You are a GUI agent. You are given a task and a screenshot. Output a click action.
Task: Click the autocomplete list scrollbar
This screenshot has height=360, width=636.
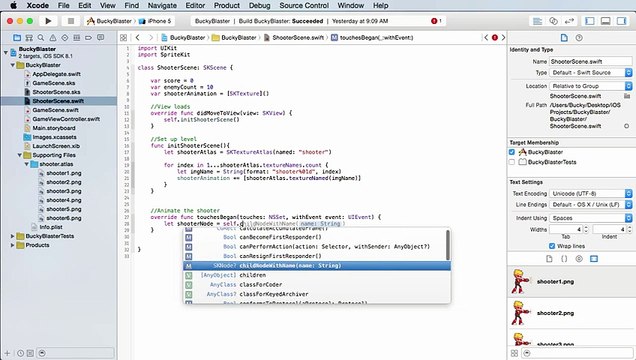click(448, 245)
